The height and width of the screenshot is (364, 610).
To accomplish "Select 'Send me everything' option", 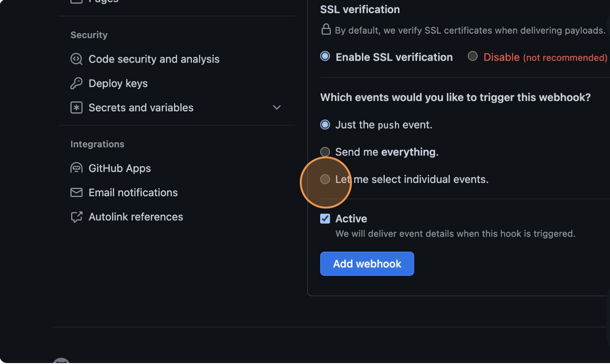I will coord(325,152).
